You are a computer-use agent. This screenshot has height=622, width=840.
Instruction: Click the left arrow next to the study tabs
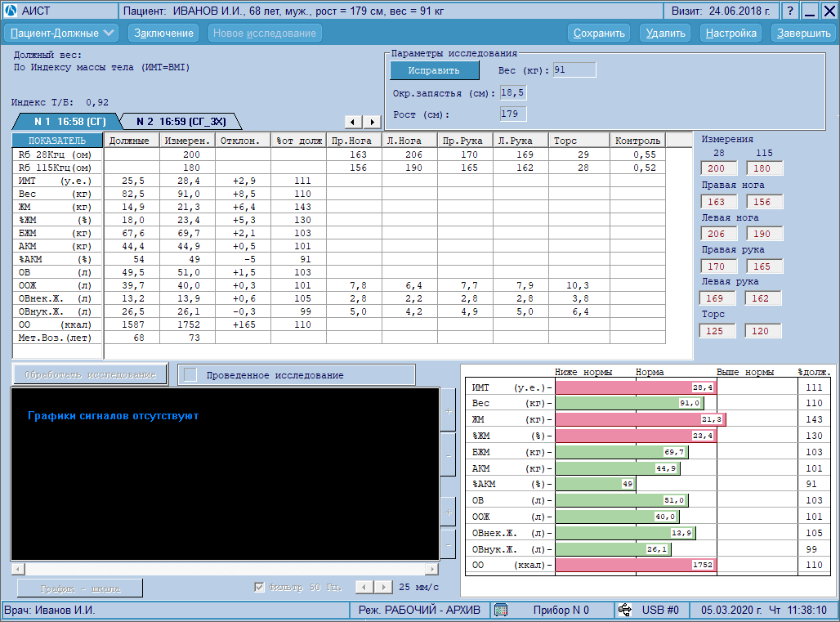[352, 122]
